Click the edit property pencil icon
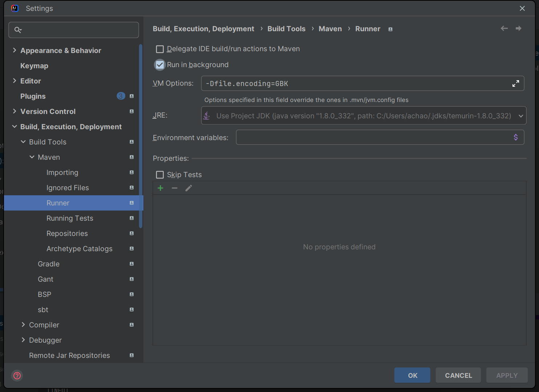Viewport: 539px width, 392px height. 189,188
